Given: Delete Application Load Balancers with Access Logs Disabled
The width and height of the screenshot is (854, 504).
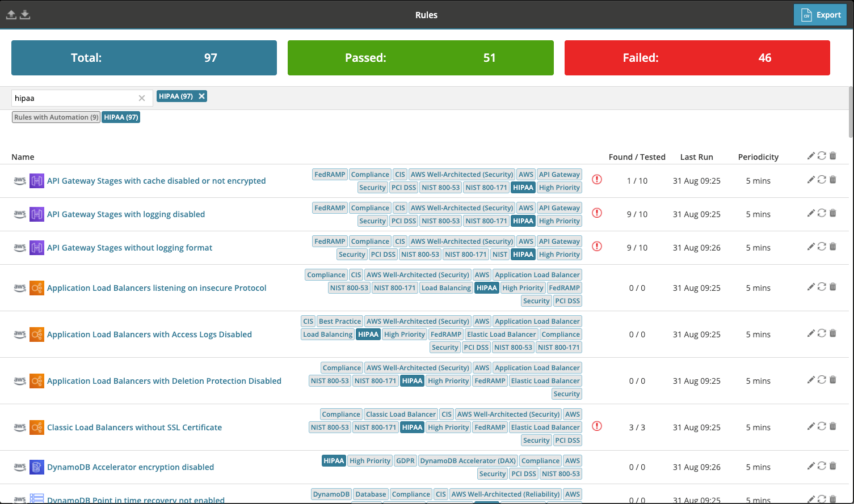Looking at the screenshot, I should (x=833, y=333).
